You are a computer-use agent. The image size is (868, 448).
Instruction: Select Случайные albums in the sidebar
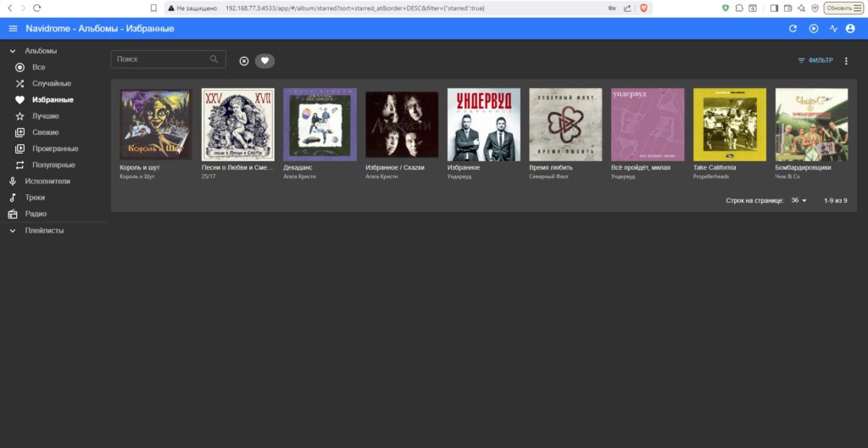tap(51, 84)
